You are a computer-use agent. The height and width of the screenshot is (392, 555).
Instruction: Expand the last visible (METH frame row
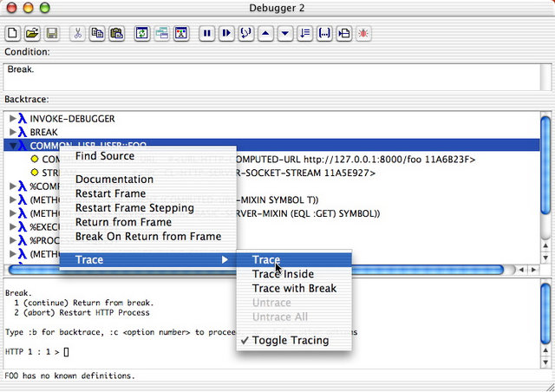click(x=13, y=254)
